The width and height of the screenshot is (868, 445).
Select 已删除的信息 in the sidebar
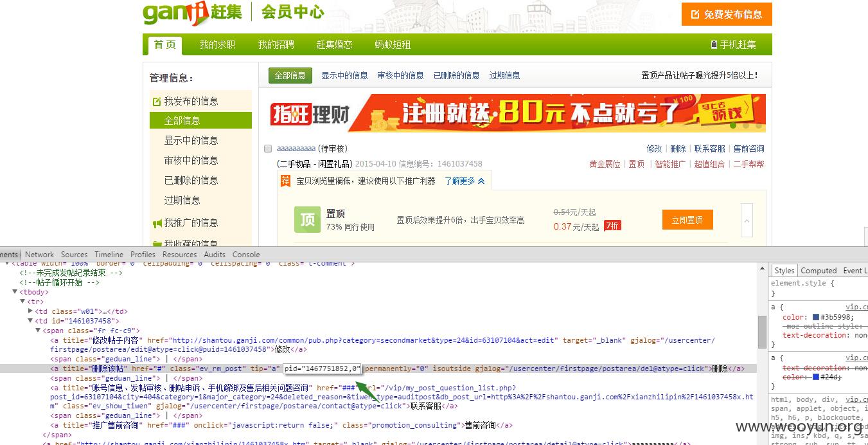(191, 180)
